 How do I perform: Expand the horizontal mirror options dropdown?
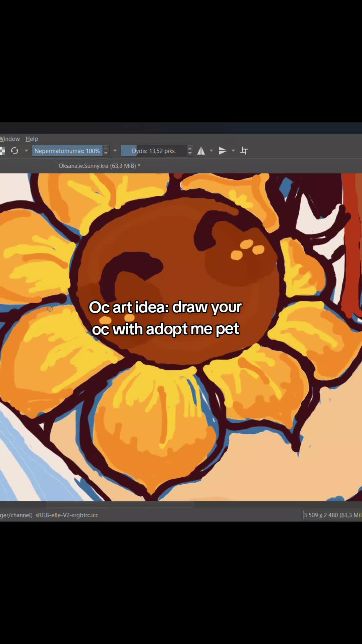pyautogui.click(x=212, y=151)
